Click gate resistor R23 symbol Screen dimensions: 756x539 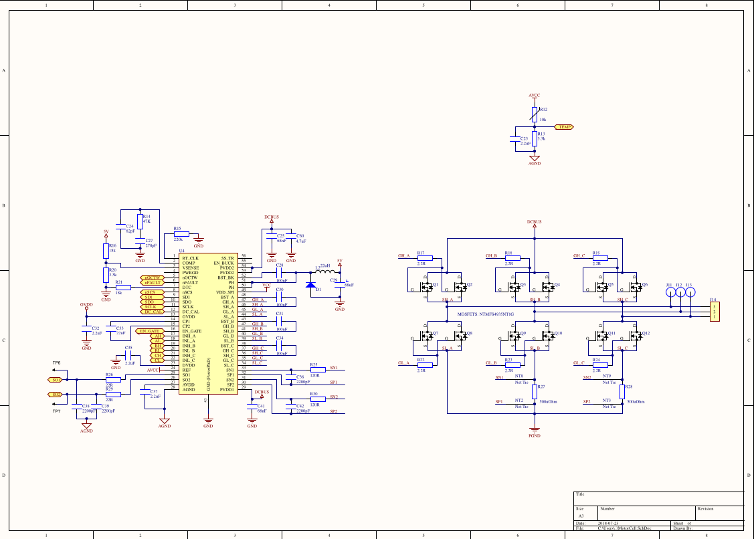[x=512, y=365]
